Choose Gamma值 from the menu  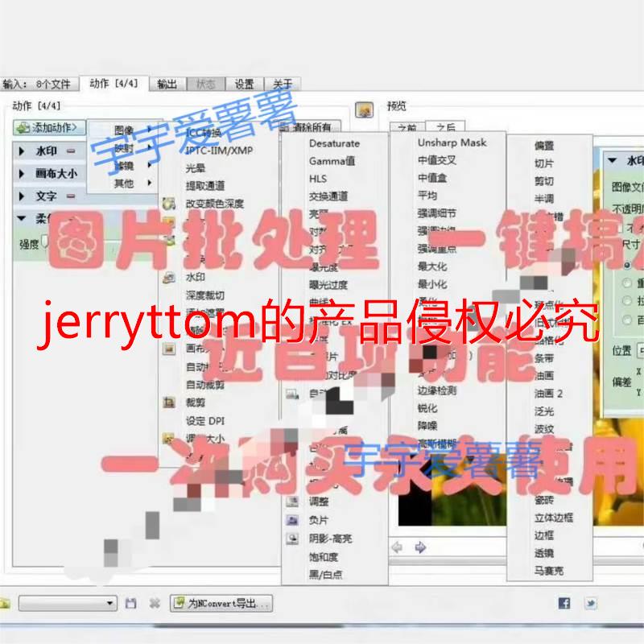point(332,161)
